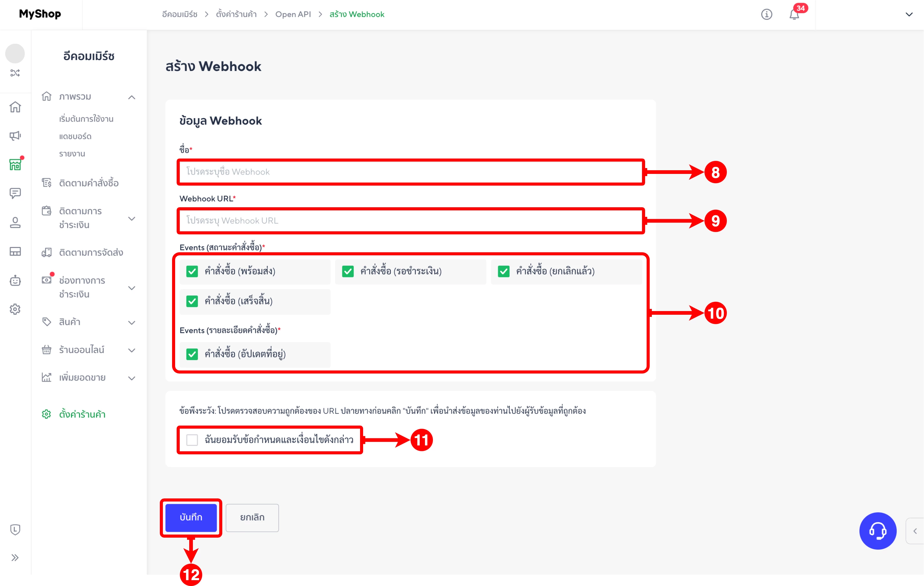Click the chatbot robot icon

pos(15,280)
